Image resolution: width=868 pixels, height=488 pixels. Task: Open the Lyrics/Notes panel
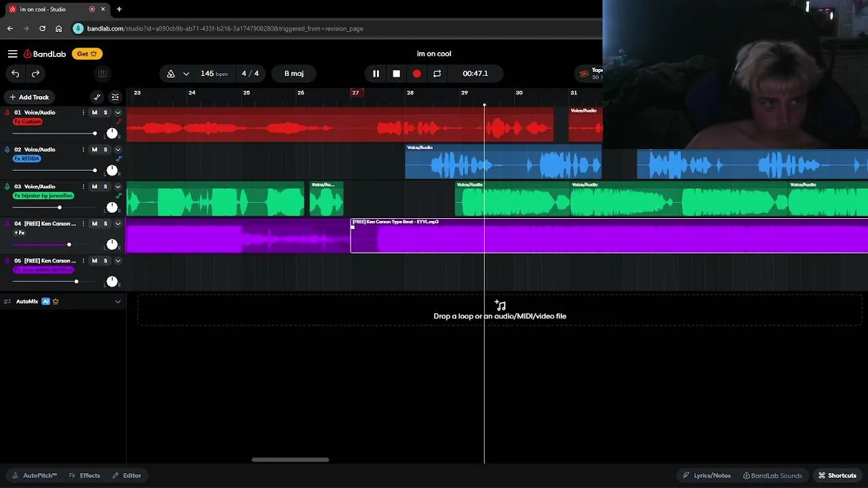(707, 475)
